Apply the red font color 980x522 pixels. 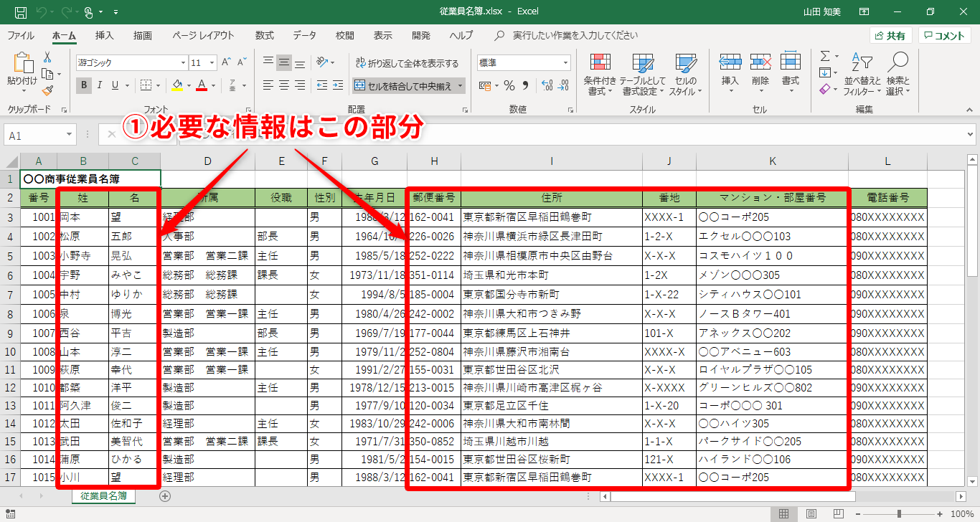[x=202, y=86]
